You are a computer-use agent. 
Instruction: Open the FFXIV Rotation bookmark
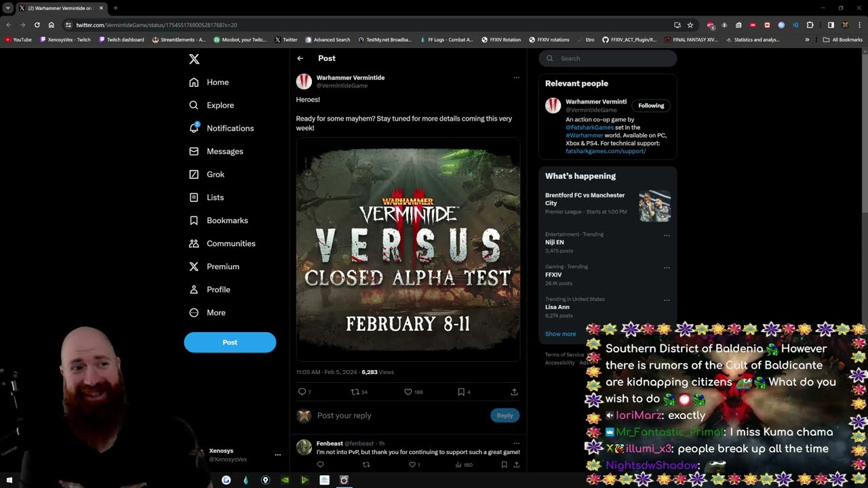click(x=501, y=40)
